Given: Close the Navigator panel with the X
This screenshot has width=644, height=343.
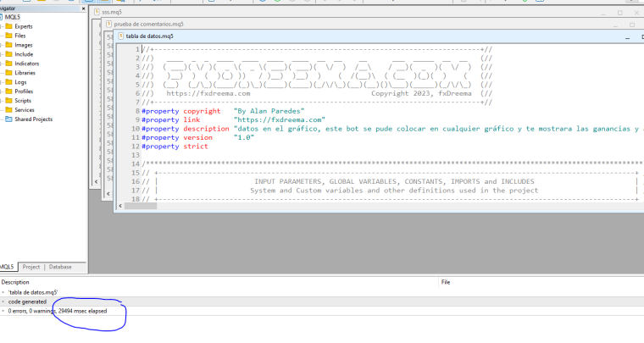Looking at the screenshot, I should [x=84, y=8].
